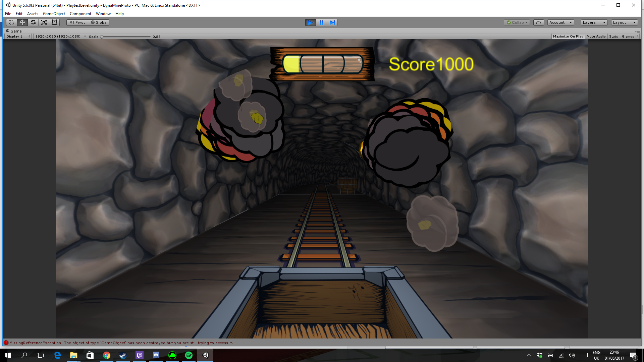
Task: Expand the Layout dropdown
Action: (x=624, y=22)
